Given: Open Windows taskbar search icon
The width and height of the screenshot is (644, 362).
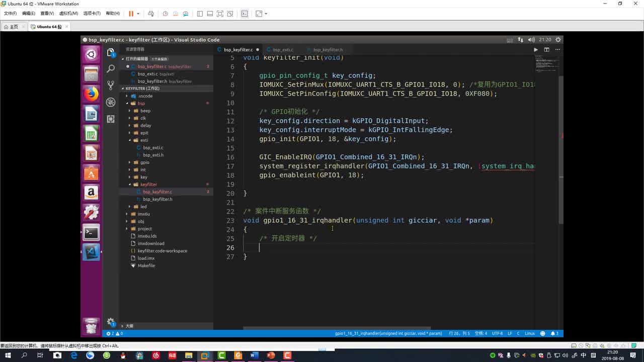Looking at the screenshot, I should pos(24,355).
